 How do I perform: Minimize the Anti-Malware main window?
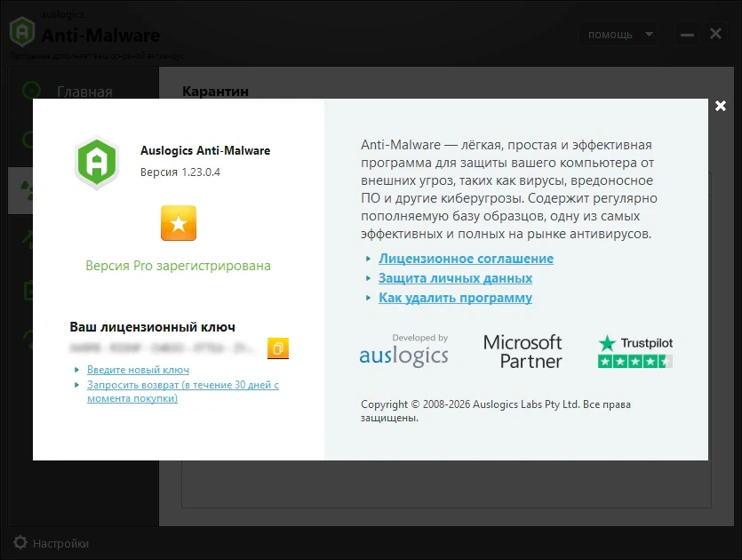tap(687, 35)
